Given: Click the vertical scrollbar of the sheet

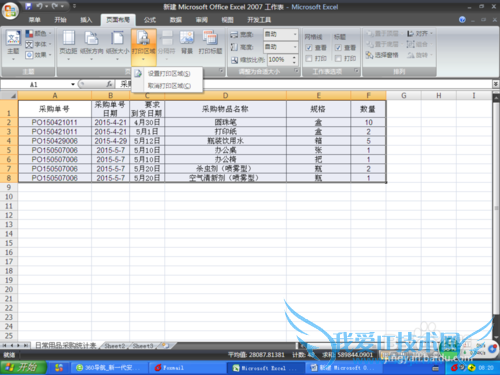Looking at the screenshot, I should [496, 207].
